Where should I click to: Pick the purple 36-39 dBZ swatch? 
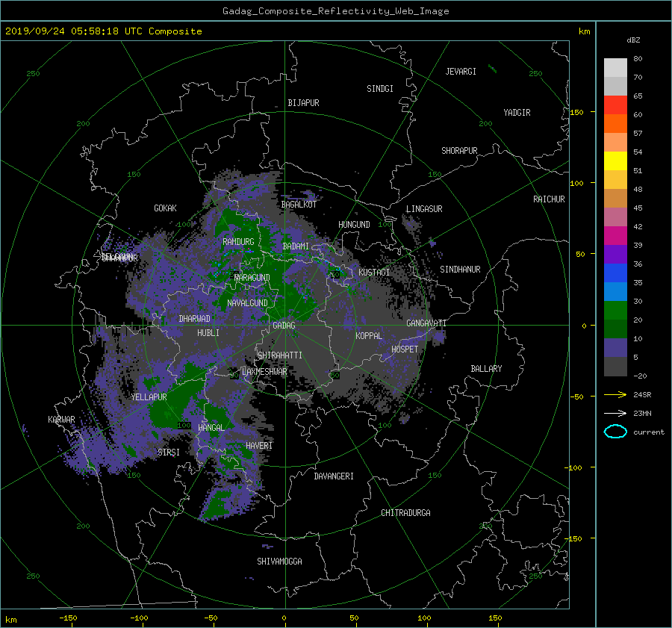coord(615,254)
